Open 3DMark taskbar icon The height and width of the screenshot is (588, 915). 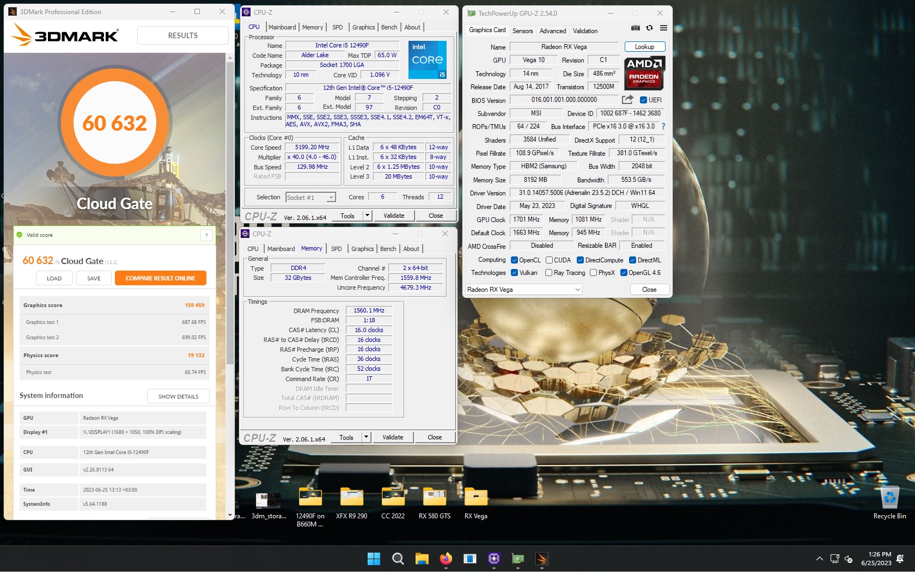542,559
